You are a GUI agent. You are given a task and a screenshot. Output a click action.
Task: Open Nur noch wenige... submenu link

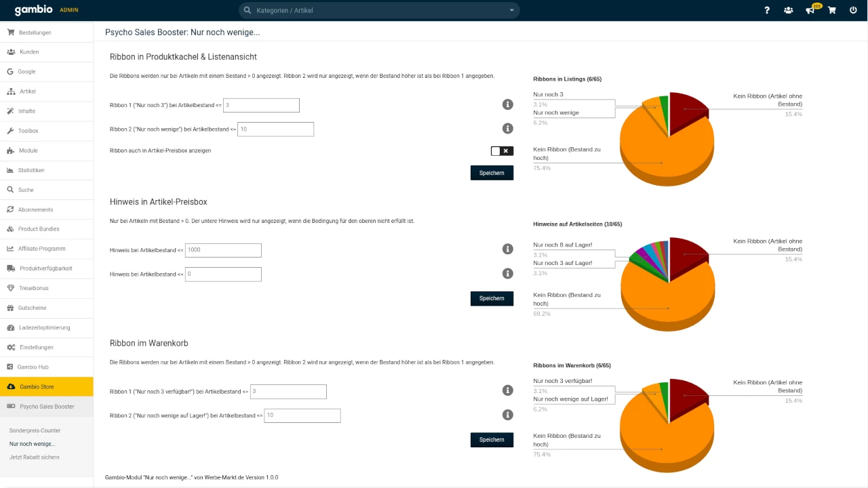tap(33, 444)
